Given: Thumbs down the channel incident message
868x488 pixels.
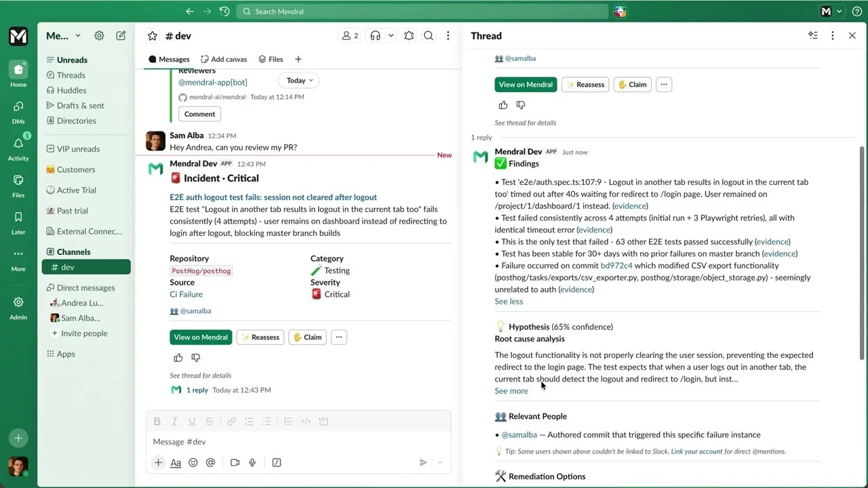Looking at the screenshot, I should coord(195,358).
